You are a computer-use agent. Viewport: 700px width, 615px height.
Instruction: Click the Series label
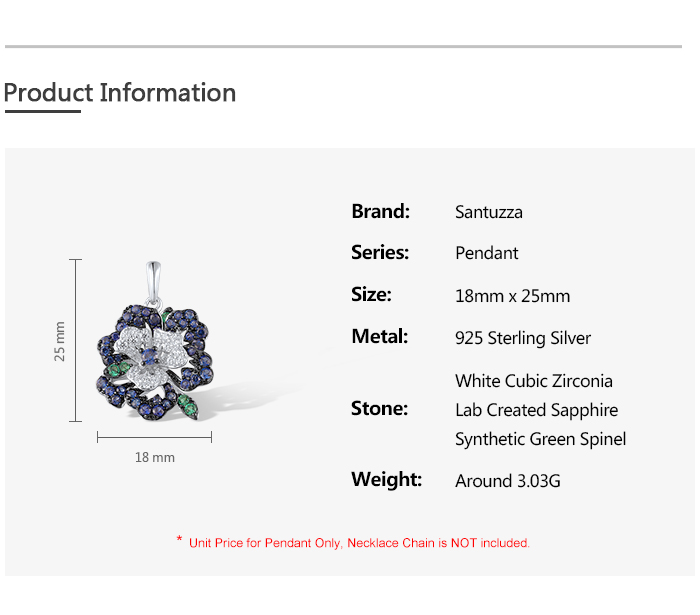(x=380, y=253)
